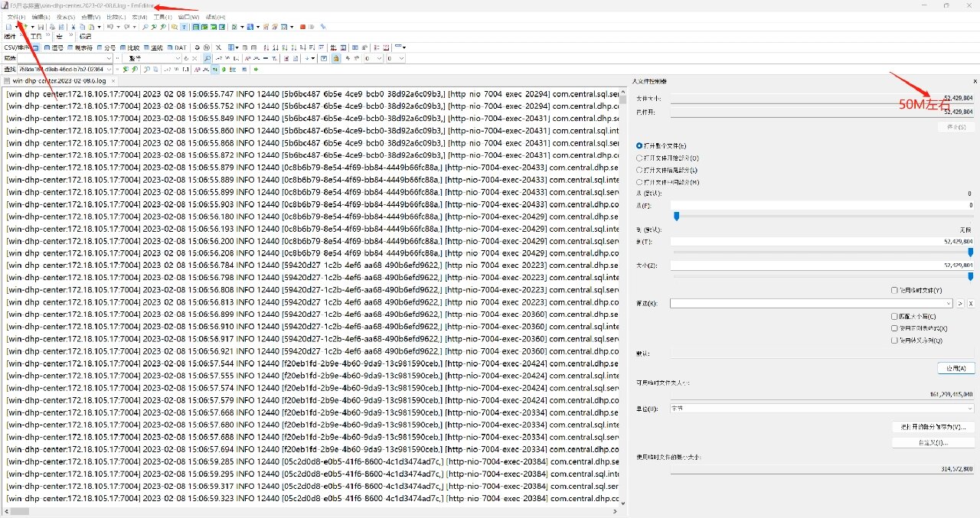Click the Copy icon in toolbar
Screen dimensions: 980x518
click(83, 27)
